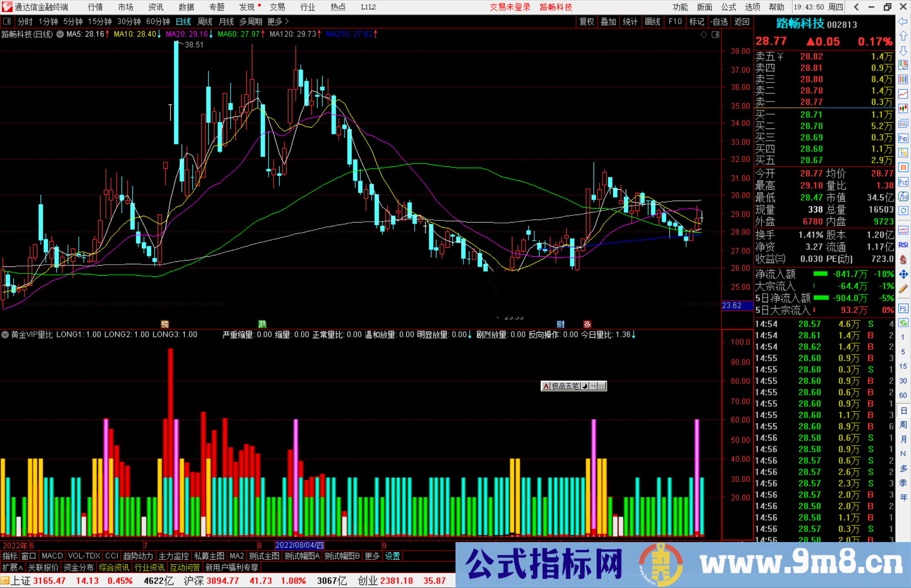Click the circle icon in right sidebar

pos(903,211)
